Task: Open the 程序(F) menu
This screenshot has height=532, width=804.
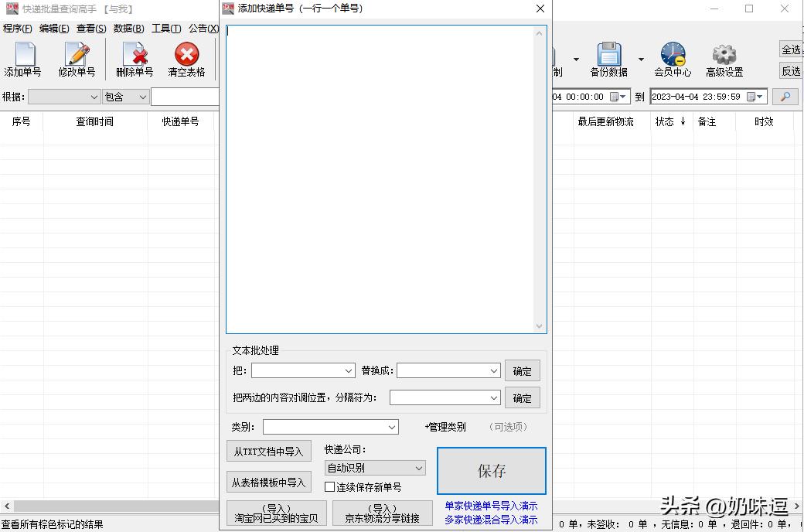Action: point(17,28)
